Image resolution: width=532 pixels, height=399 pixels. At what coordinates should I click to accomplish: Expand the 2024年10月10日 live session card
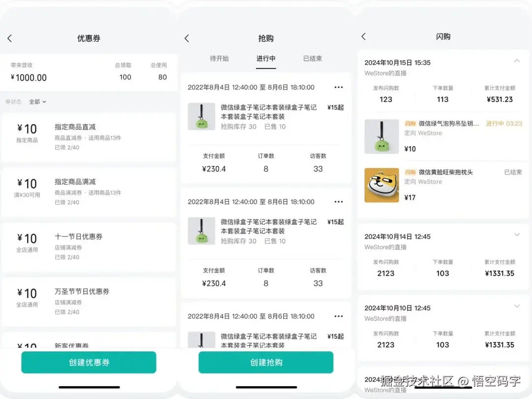517,306
